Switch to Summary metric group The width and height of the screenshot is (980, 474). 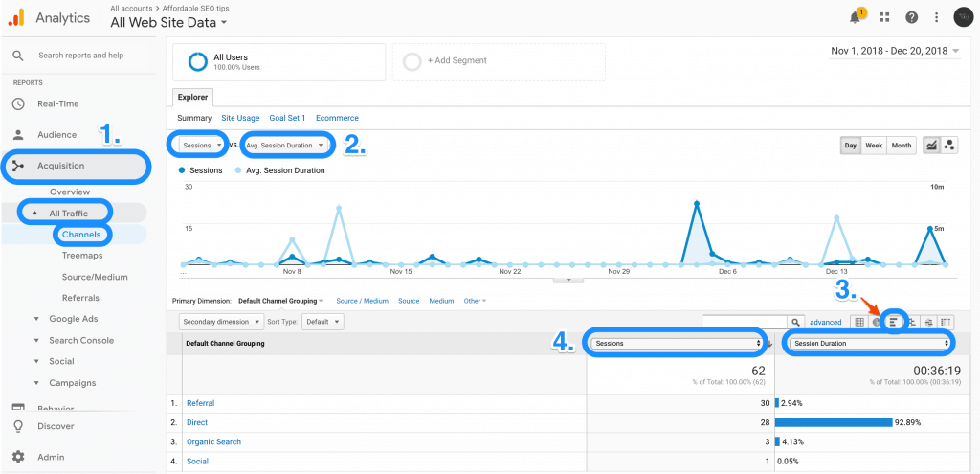coord(195,118)
